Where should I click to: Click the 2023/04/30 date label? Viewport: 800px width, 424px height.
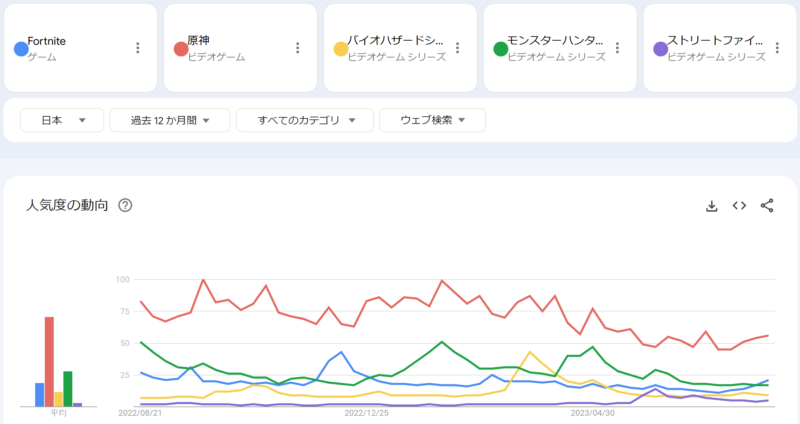(x=592, y=413)
